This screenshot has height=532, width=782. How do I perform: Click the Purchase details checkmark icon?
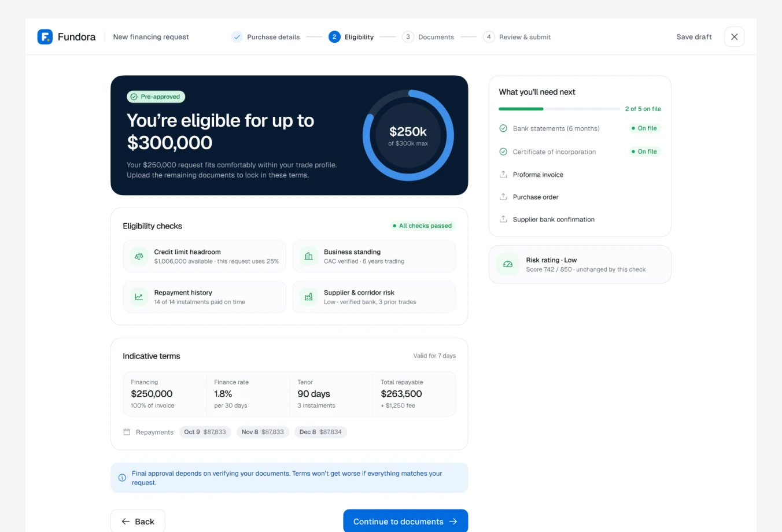click(x=237, y=37)
